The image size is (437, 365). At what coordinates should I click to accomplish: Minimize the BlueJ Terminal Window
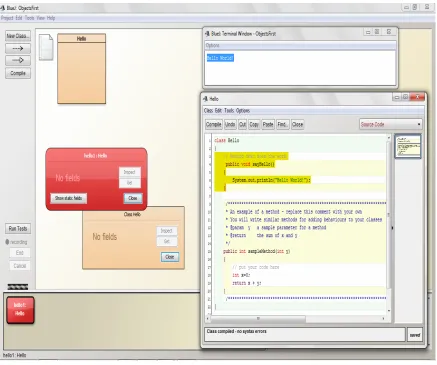[x=368, y=32]
